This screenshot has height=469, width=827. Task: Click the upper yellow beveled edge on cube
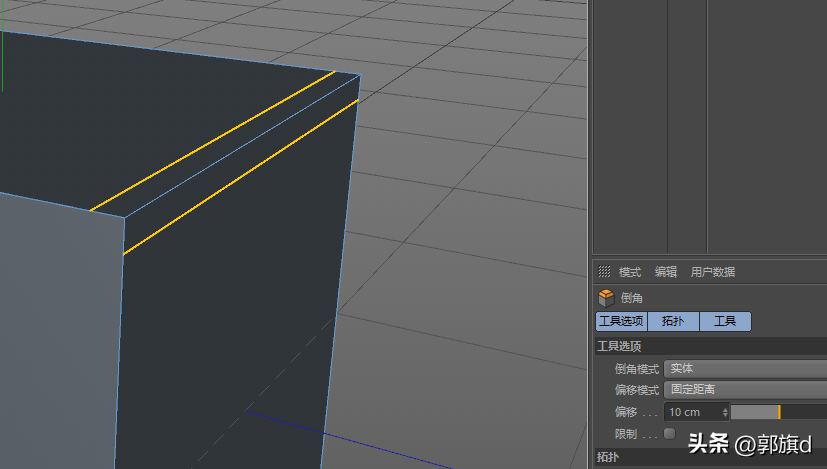click(213, 141)
